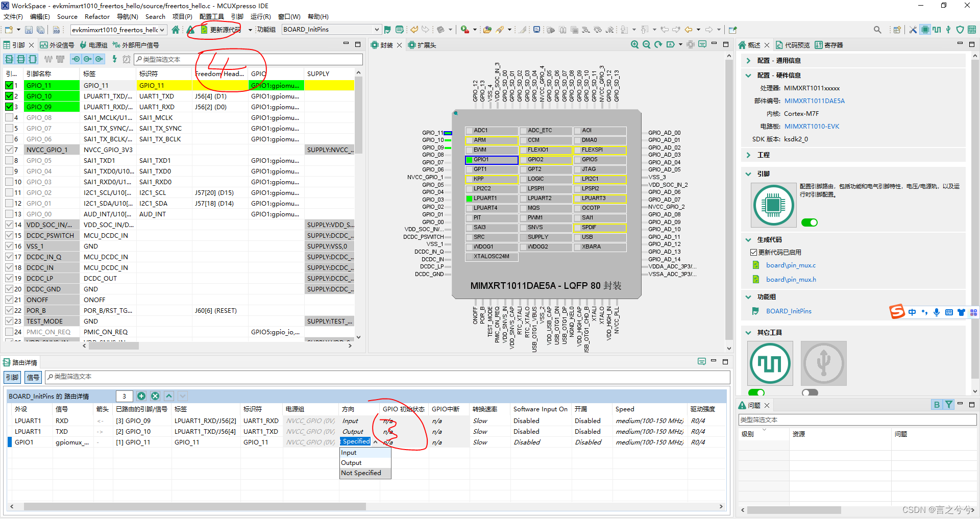Open the 配置工具 menu
Screen dimensions: 980x519
[x=211, y=16]
